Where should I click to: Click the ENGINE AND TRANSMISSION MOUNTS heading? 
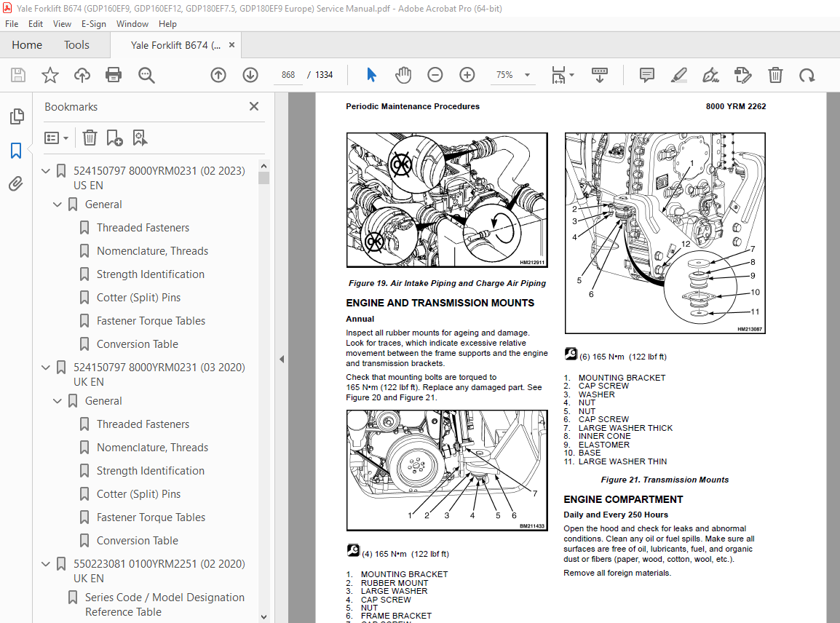coord(440,303)
